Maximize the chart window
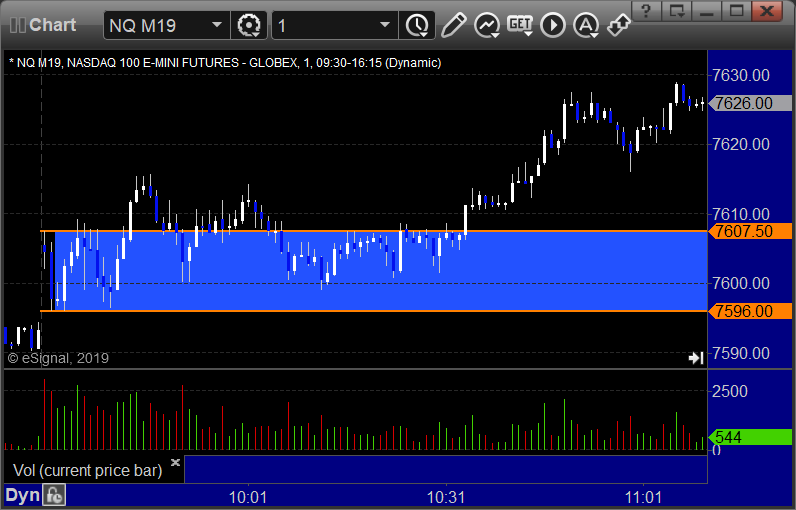This screenshot has width=796, height=510. point(736,11)
